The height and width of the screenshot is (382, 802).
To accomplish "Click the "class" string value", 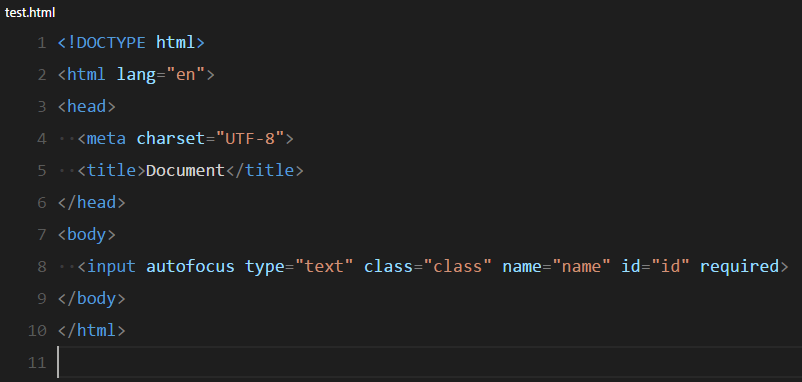I will click(x=458, y=267).
